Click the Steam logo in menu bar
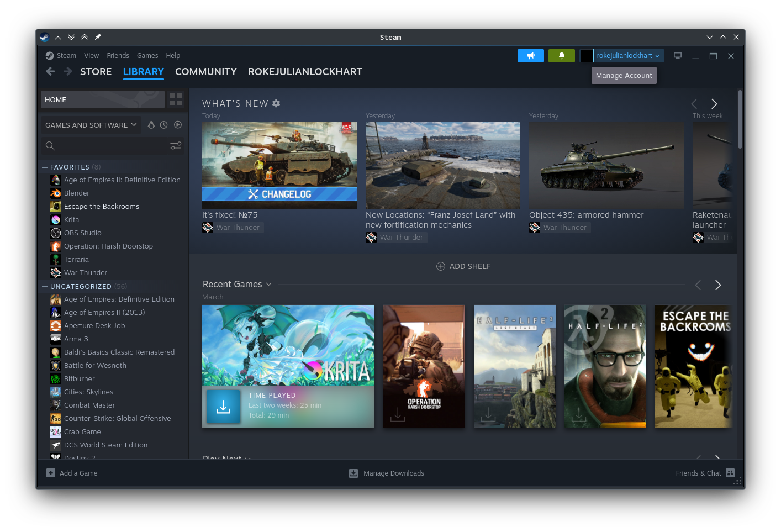This screenshot has height=532, width=781. pos(50,56)
